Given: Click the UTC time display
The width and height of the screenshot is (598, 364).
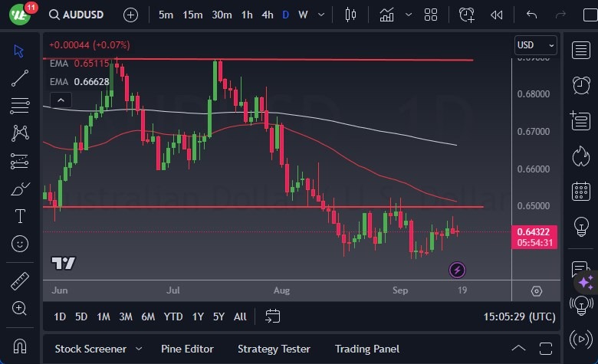Looking at the screenshot, I should (520, 316).
